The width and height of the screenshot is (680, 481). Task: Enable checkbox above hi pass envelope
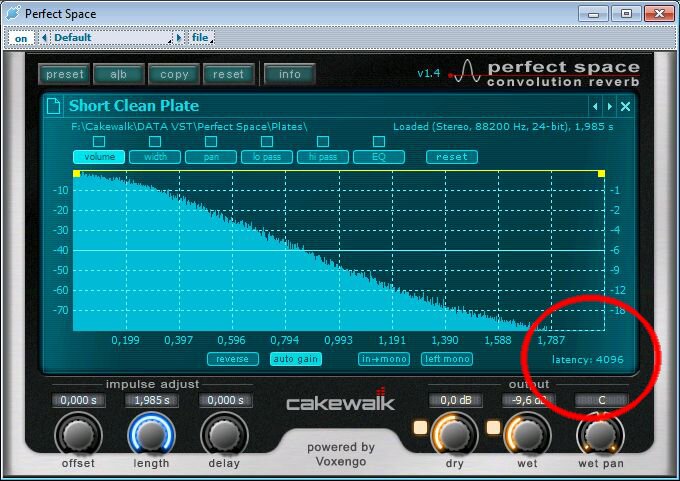tap(323, 141)
